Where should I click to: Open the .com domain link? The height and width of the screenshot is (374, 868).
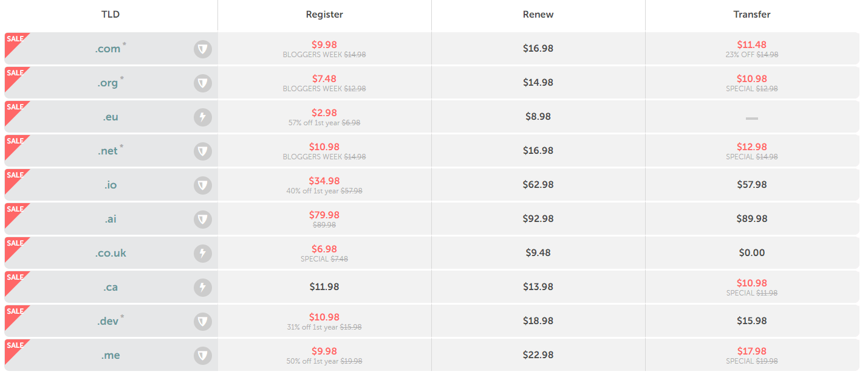(x=108, y=49)
